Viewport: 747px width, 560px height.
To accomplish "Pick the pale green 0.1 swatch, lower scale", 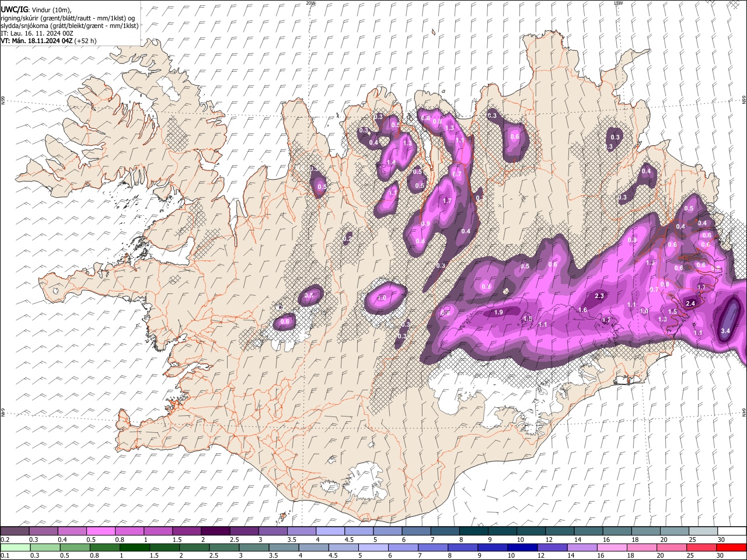I will (x=15, y=547).
